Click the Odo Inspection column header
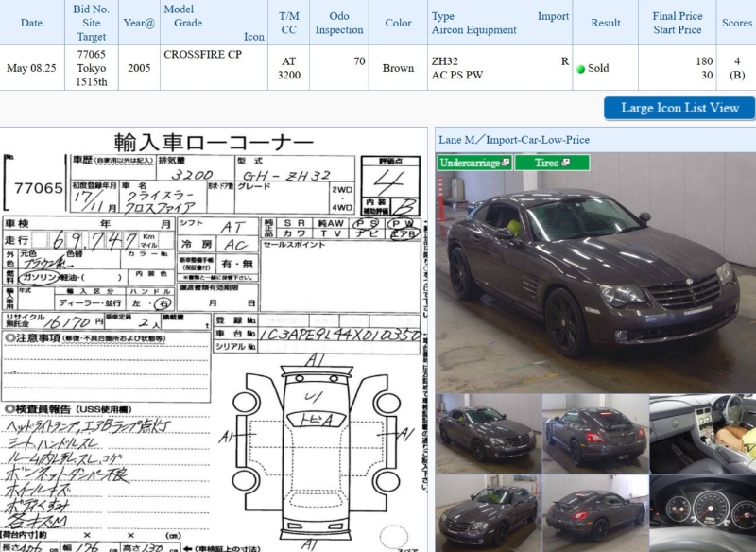Image resolution: width=756 pixels, height=552 pixels. point(339,23)
